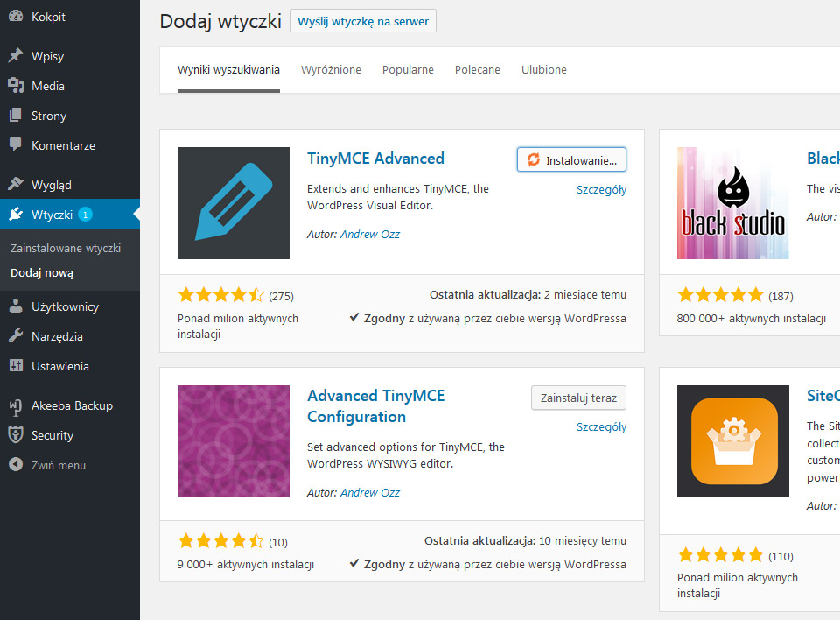The width and height of the screenshot is (840, 620).
Task: Open Ustawienia menu label
Action: pos(60,366)
